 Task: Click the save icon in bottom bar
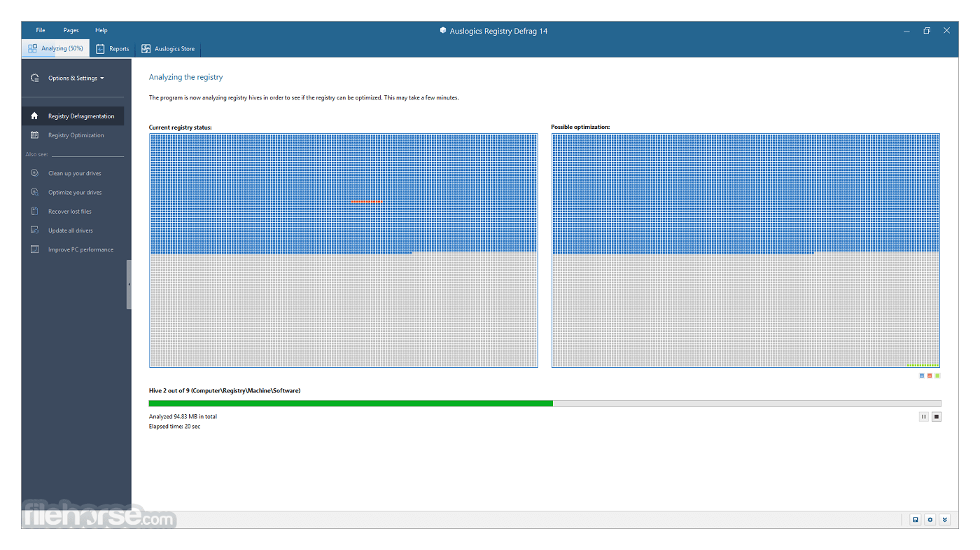point(915,519)
